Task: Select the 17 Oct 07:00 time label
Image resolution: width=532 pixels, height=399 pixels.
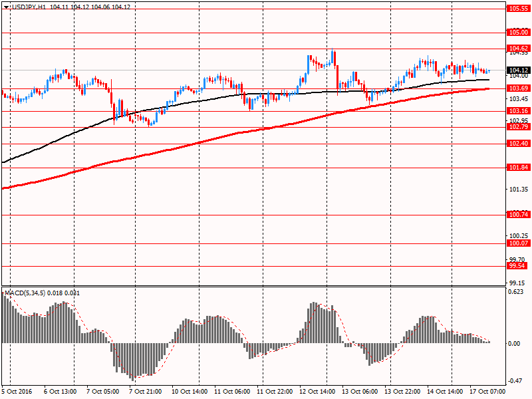Action: (487, 391)
